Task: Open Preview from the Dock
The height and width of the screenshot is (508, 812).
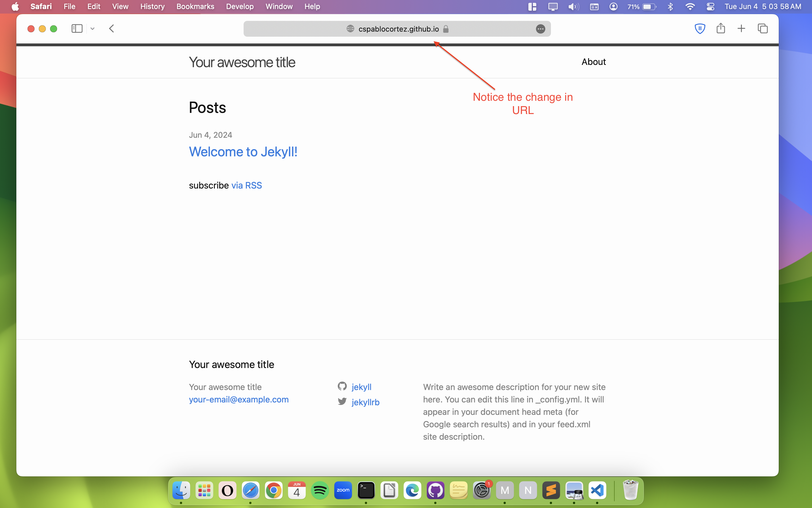Action: coord(574,490)
